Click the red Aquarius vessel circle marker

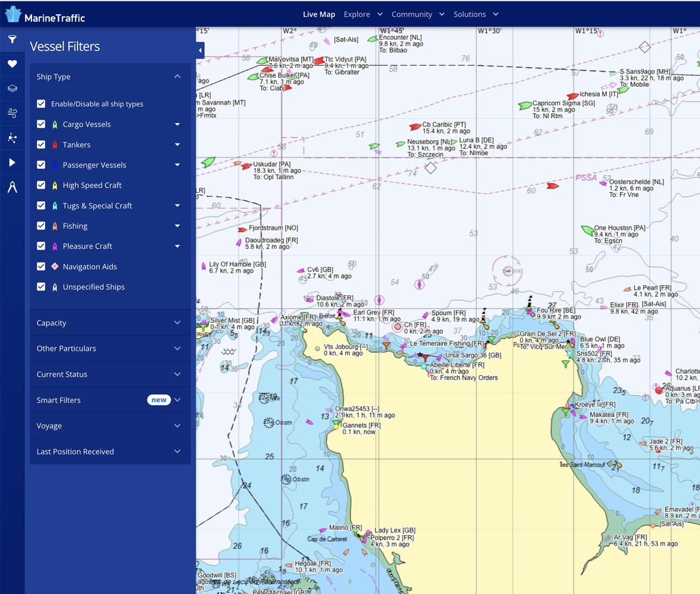coord(658,390)
